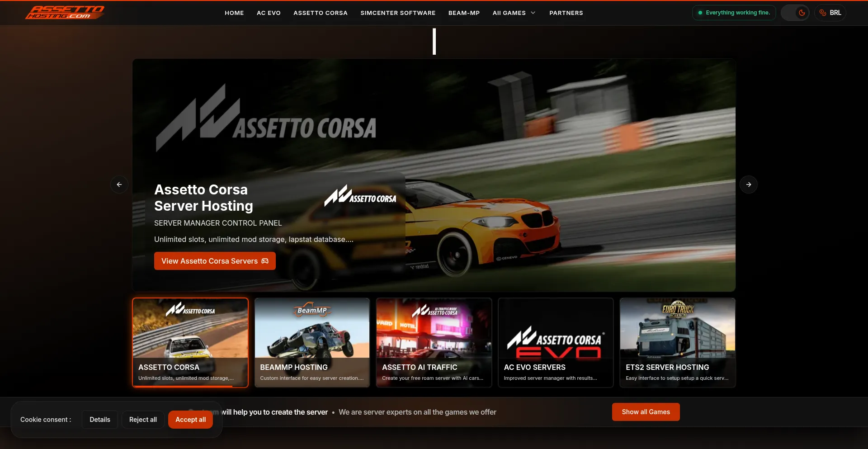The height and width of the screenshot is (449, 868).
Task: Open the Simcenter Software menu item
Action: (398, 13)
